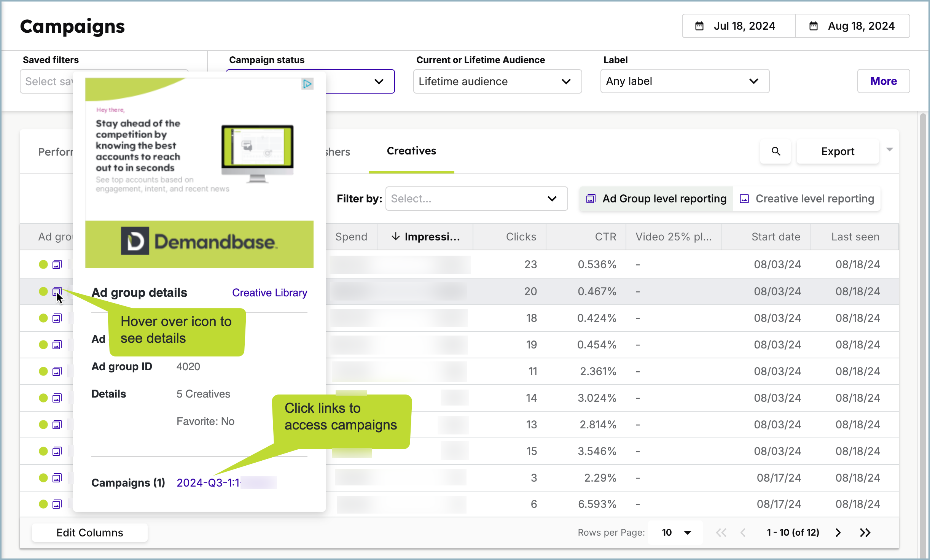Select Creative level reporting
The width and height of the screenshot is (930, 560).
click(807, 199)
